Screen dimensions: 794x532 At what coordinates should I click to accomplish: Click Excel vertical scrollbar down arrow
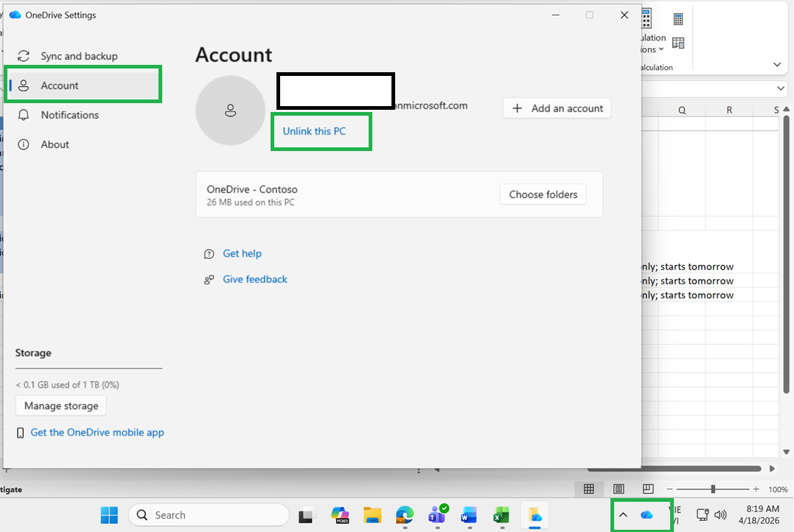click(x=786, y=452)
